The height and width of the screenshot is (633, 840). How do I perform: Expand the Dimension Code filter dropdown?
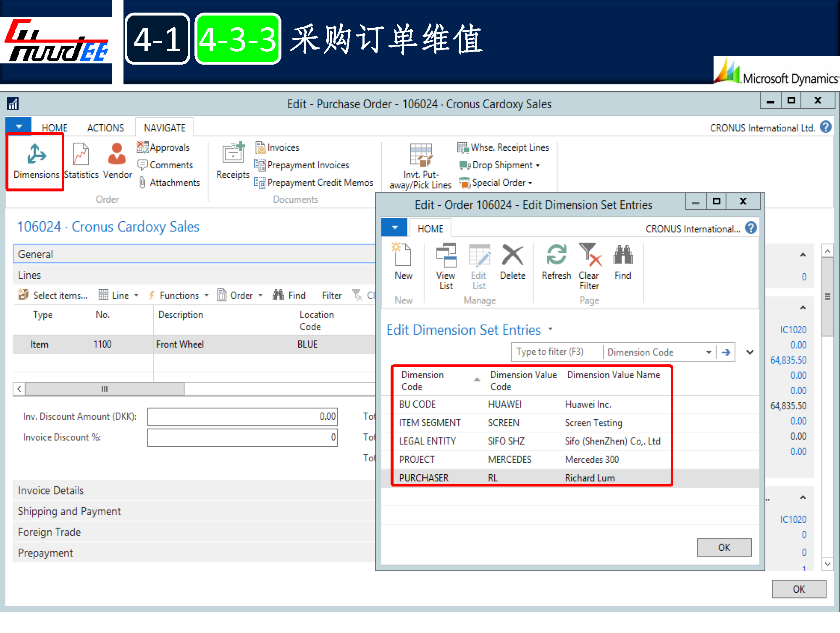point(709,352)
